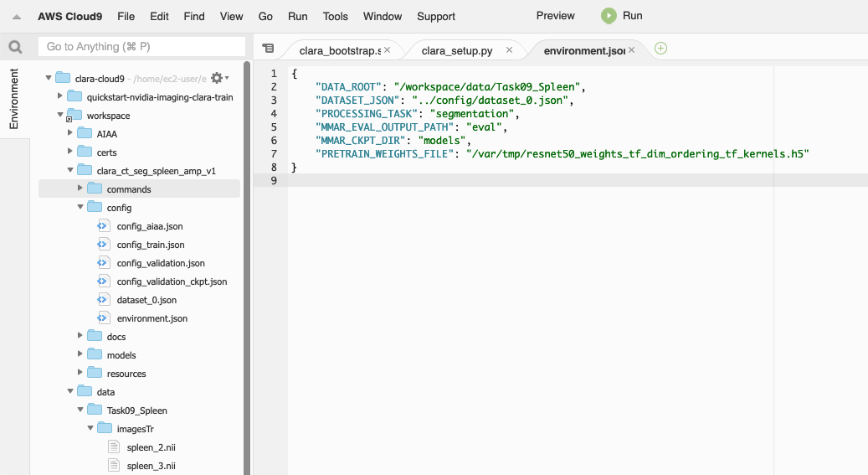The image size is (868, 475).
Task: Open the AWS Cloud9 menu
Action: [69, 17]
